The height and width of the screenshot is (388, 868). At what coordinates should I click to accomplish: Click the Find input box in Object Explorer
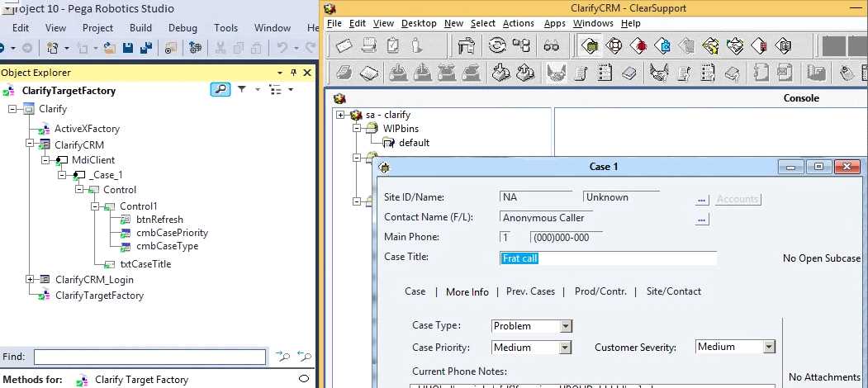pyautogui.click(x=149, y=357)
